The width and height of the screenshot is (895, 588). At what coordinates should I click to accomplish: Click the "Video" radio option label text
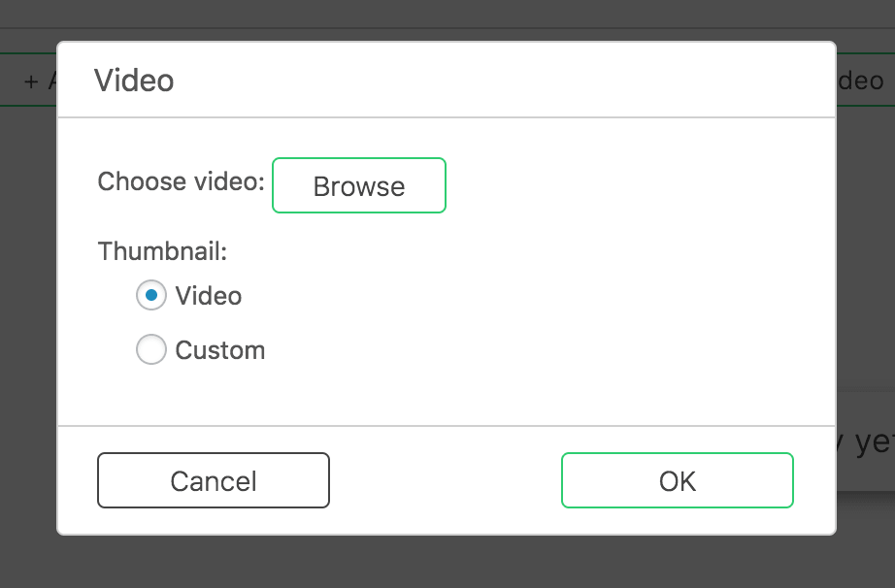coord(209,295)
